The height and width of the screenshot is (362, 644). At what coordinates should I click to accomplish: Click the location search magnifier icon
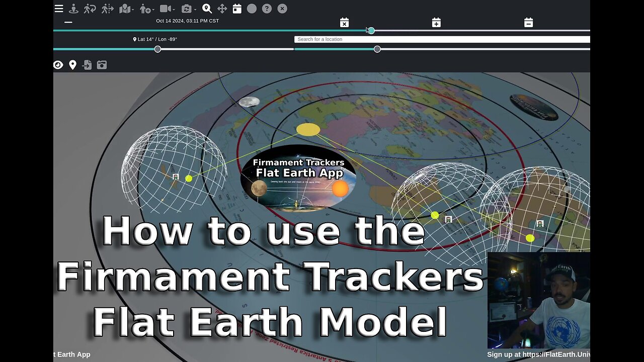click(x=207, y=9)
